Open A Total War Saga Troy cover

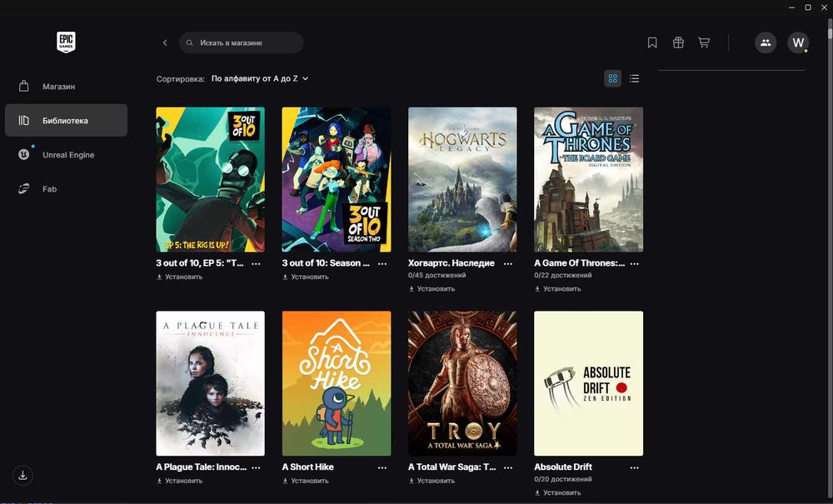coord(462,383)
